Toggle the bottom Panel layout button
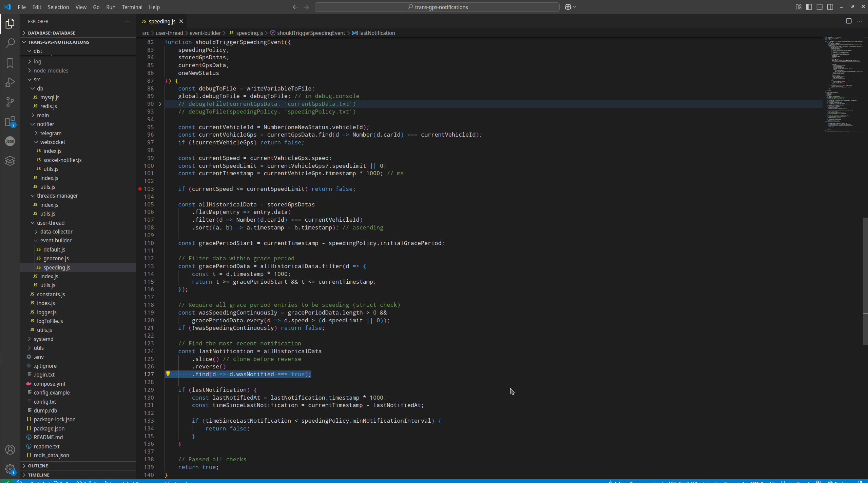The height and width of the screenshot is (483, 868). pyautogui.click(x=819, y=7)
